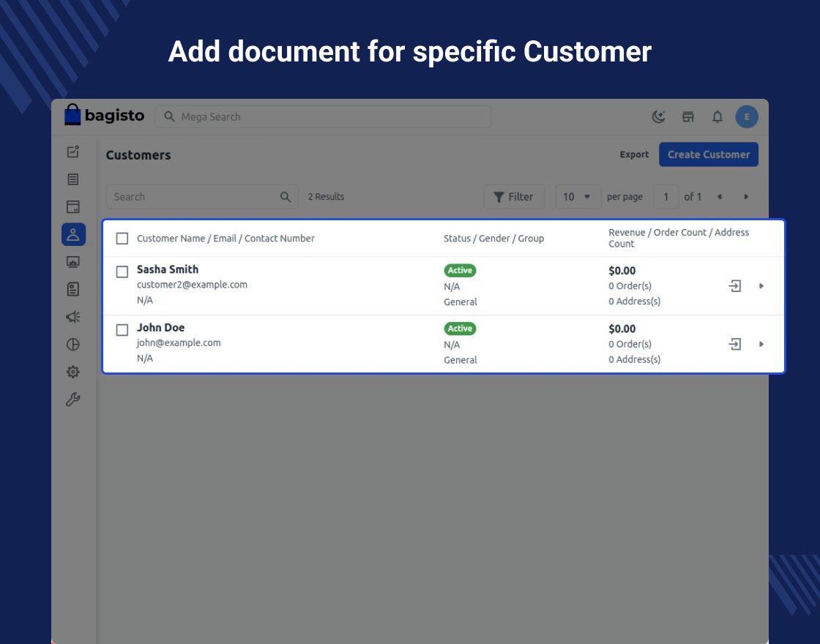Open the Sales sidebar icon
The image size is (820, 644).
(x=73, y=179)
